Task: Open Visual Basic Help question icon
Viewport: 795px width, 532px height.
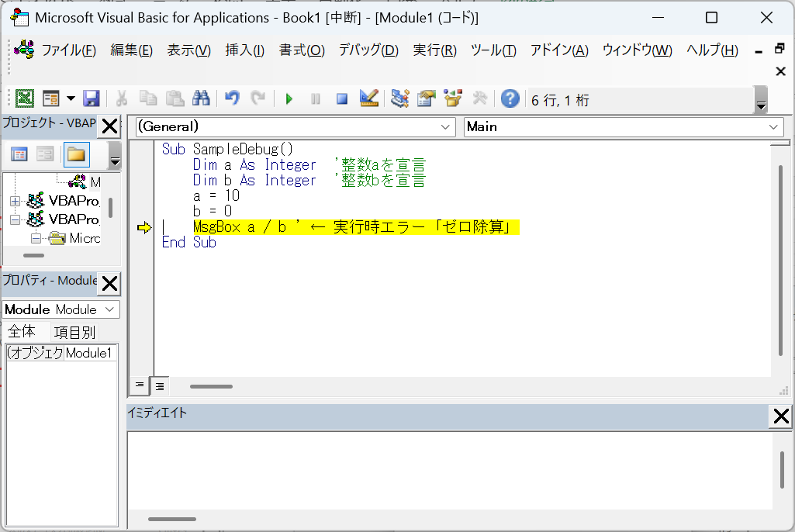Action: [510, 98]
